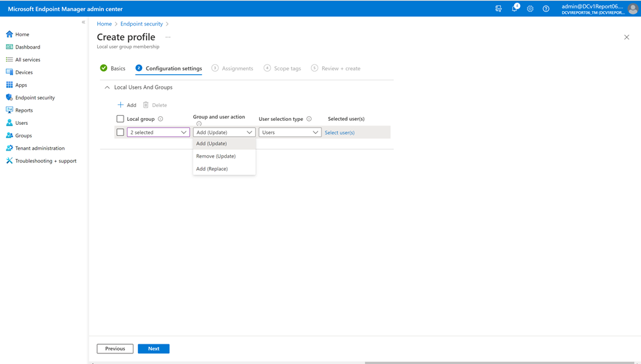Open the Reports sidebar icon
The image size is (641, 364).
(x=9, y=110)
